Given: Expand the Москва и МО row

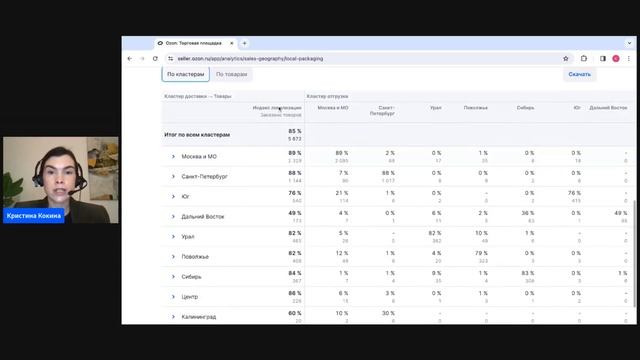Looking at the screenshot, I should pos(173,156).
